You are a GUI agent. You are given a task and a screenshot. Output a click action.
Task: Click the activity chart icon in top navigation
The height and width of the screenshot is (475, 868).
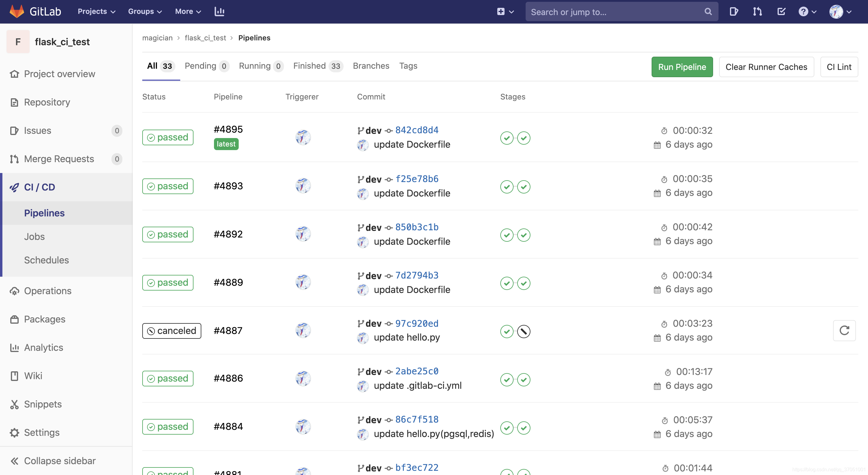[x=219, y=11]
